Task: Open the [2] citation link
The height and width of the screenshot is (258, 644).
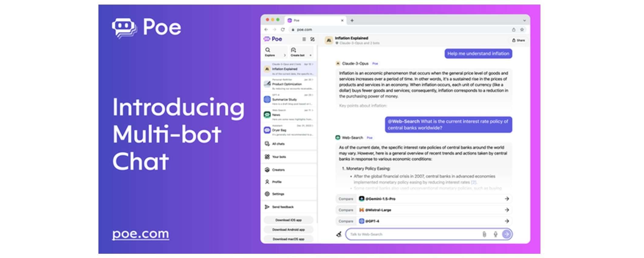Action: [474, 182]
